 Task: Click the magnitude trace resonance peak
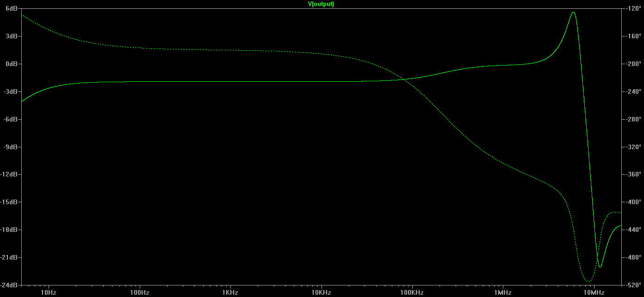coord(573,12)
